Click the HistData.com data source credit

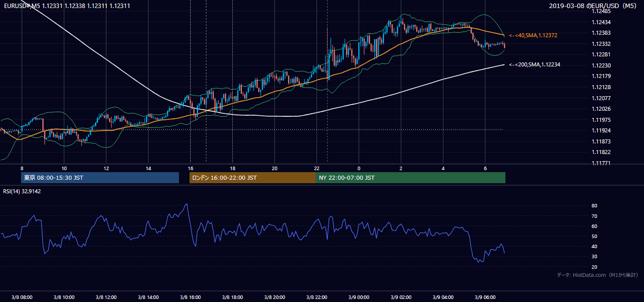[x=598, y=275]
